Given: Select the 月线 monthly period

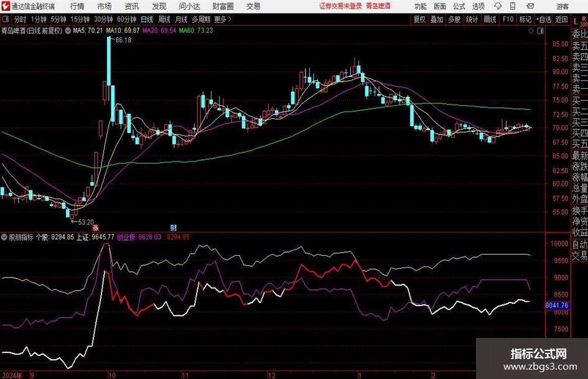Looking at the screenshot, I should (x=181, y=19).
